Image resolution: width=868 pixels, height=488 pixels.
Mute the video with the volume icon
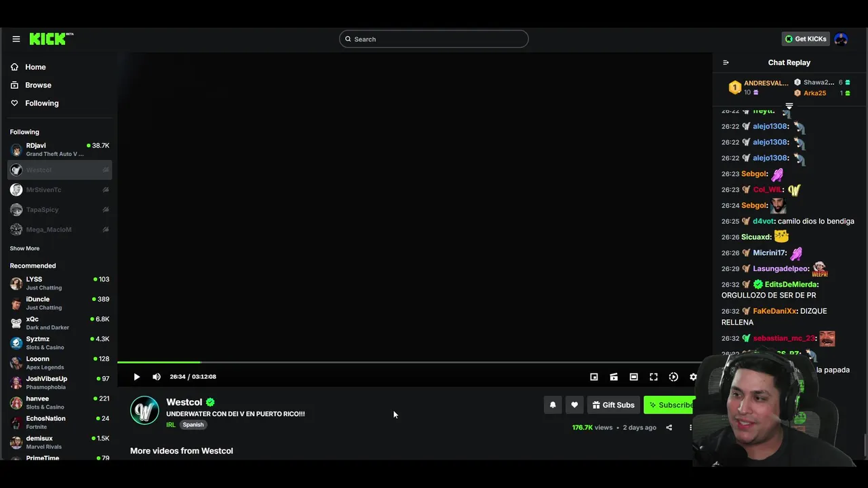pyautogui.click(x=157, y=377)
